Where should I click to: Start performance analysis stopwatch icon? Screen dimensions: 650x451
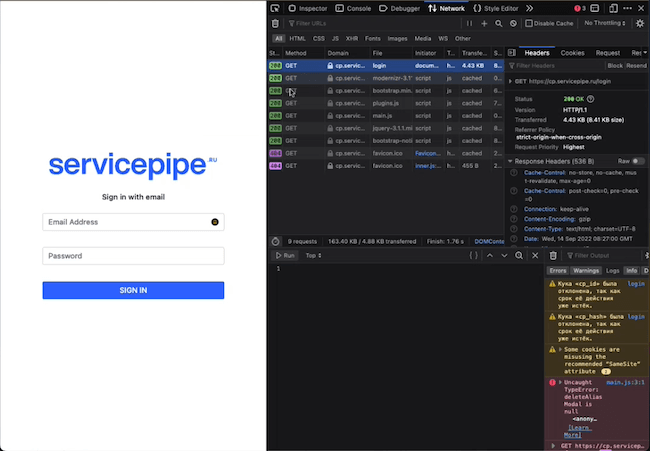[276, 241]
